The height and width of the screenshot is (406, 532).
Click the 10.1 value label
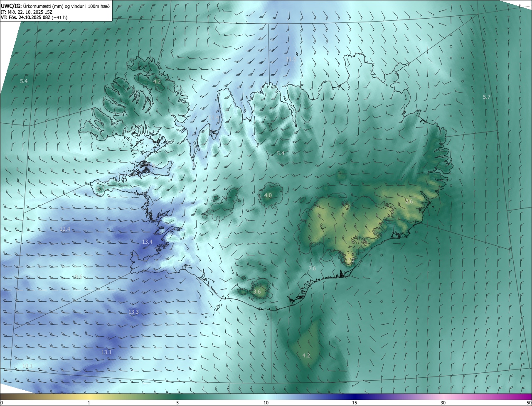click(x=27, y=366)
